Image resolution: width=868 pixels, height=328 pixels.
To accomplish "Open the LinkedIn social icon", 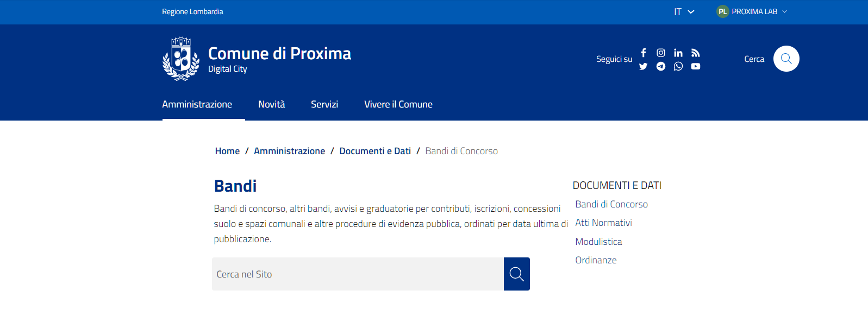I will click(x=678, y=53).
